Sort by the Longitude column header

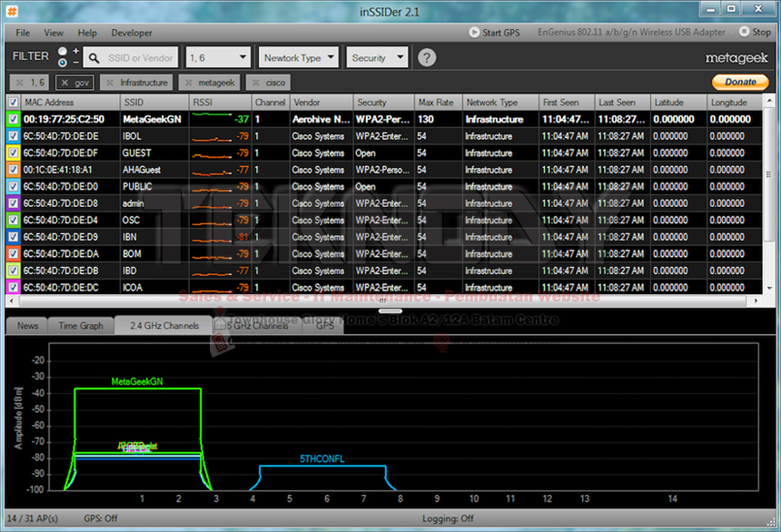coord(735,103)
